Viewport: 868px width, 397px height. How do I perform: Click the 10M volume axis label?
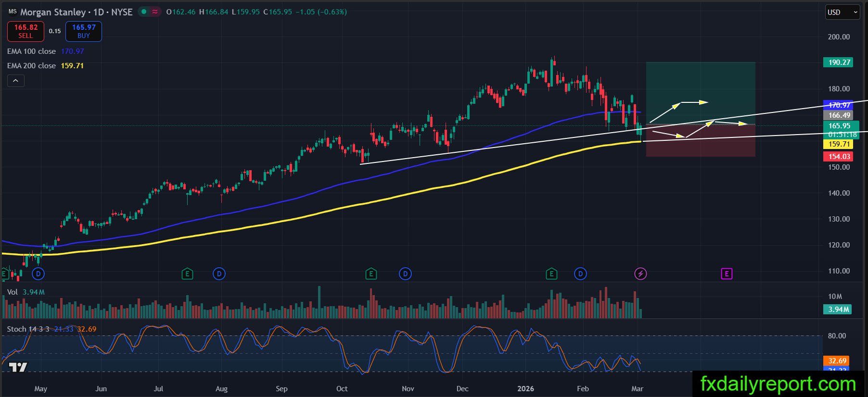(x=835, y=296)
